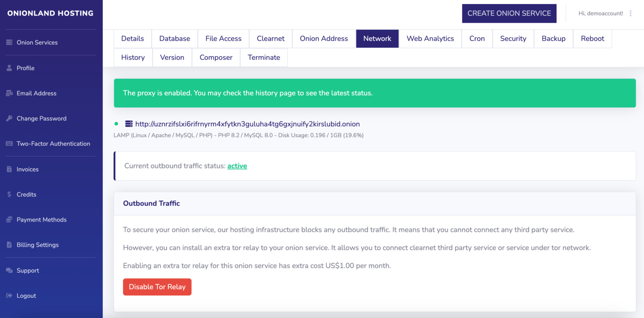Go to the Backup tab
This screenshot has height=318, width=644.
[554, 38]
